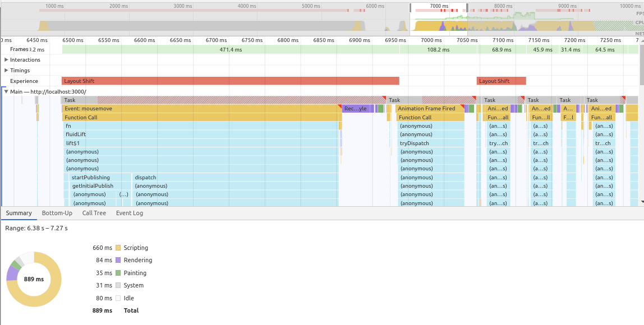Switch to the Call Tree tab
This screenshot has width=644, height=325.
94,213
